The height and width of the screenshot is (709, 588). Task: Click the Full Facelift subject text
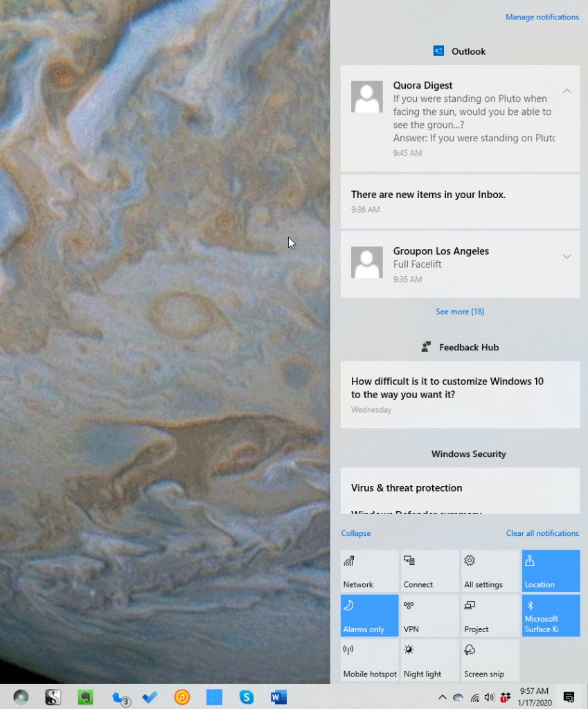(417, 264)
